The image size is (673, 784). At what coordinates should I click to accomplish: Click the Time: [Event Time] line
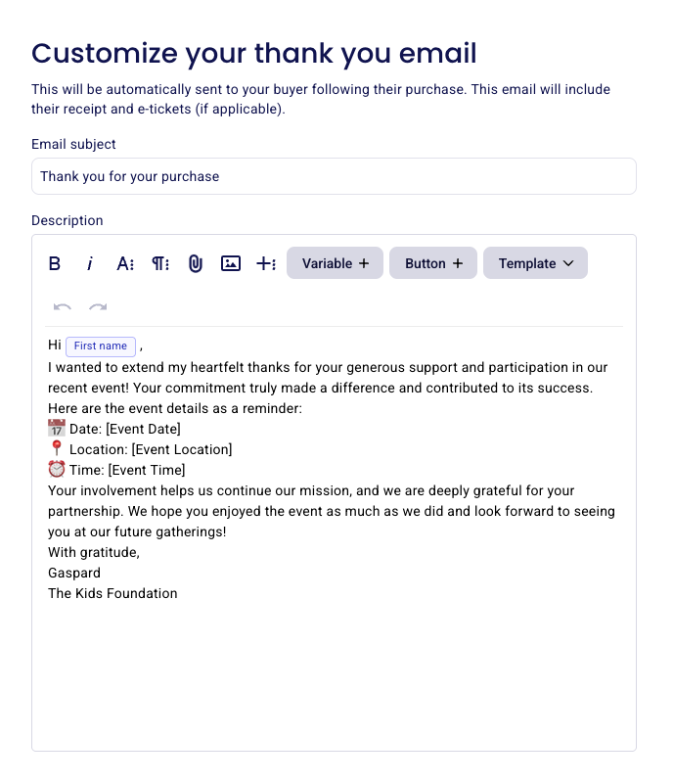coord(127,470)
